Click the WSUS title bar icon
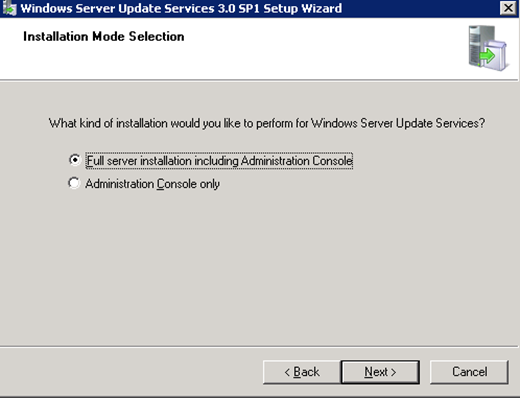This screenshot has width=520, height=398. point(9,8)
